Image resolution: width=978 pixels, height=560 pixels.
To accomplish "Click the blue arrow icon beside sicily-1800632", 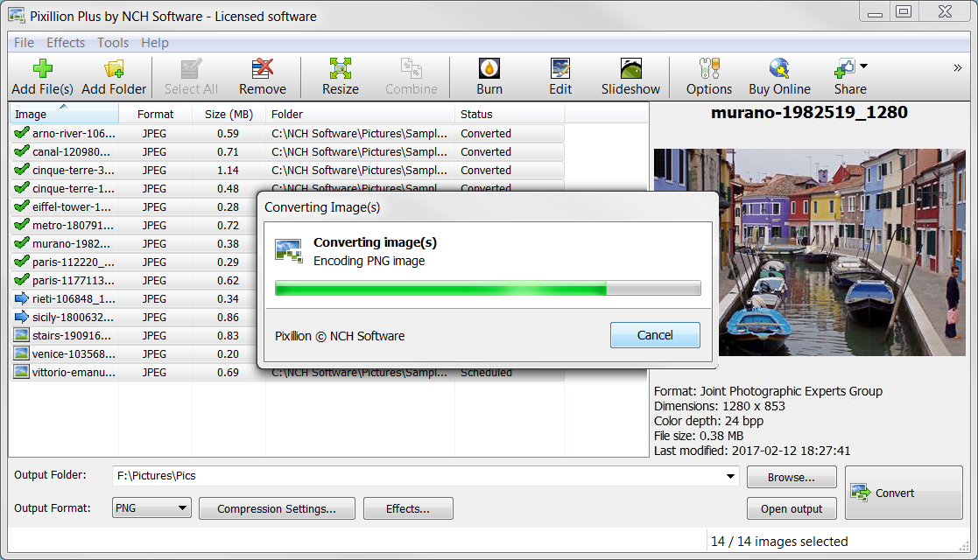I will click(22, 317).
